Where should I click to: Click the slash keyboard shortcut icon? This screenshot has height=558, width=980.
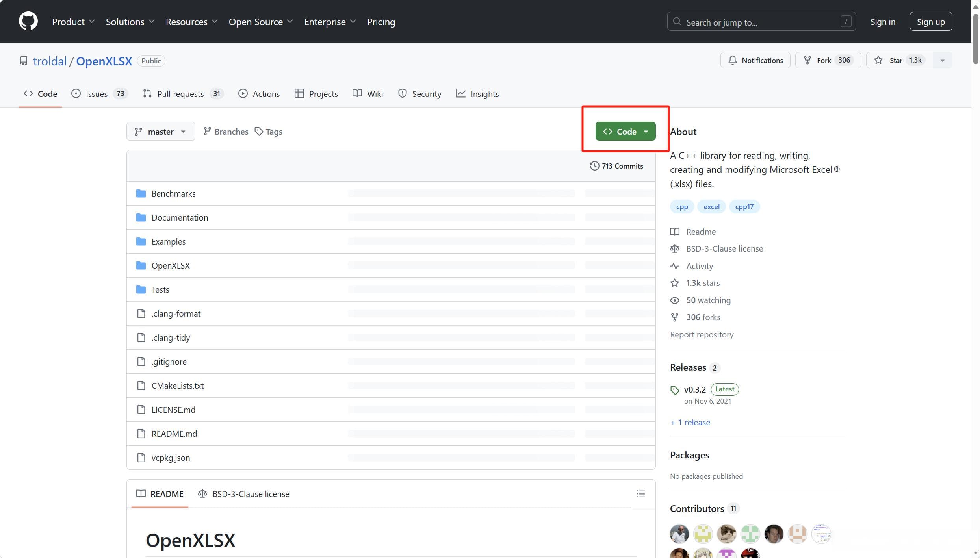click(x=846, y=21)
